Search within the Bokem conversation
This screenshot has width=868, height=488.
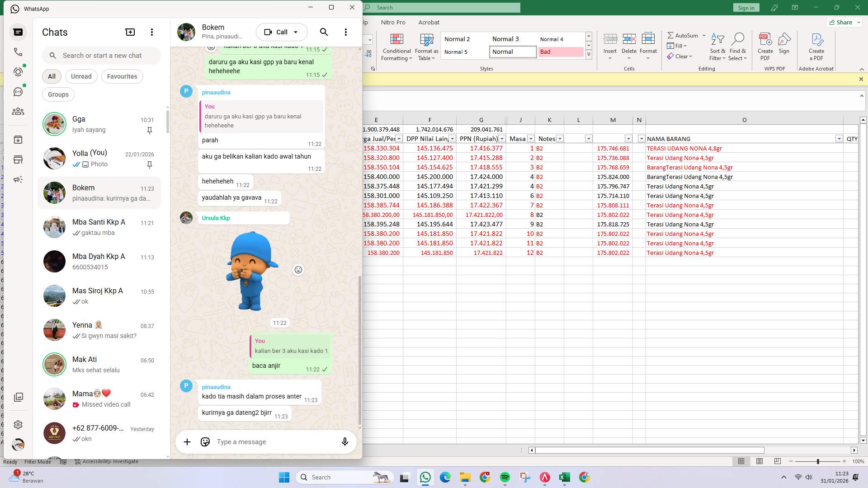pos(324,32)
